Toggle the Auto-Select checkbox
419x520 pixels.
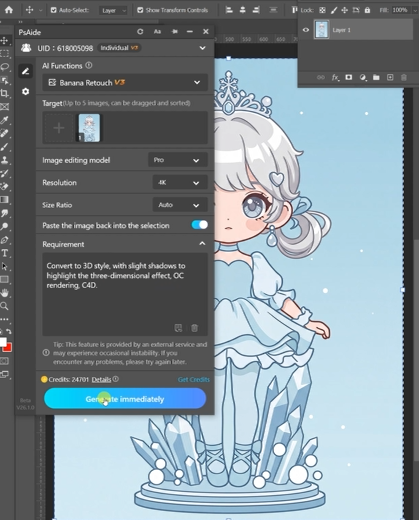pyautogui.click(x=53, y=10)
